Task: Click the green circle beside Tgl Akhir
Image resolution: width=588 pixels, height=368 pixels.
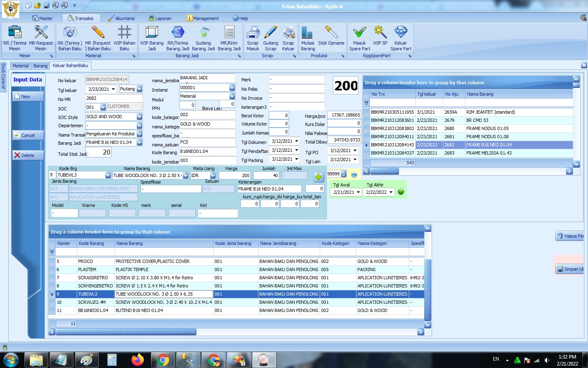Action: [x=401, y=192]
